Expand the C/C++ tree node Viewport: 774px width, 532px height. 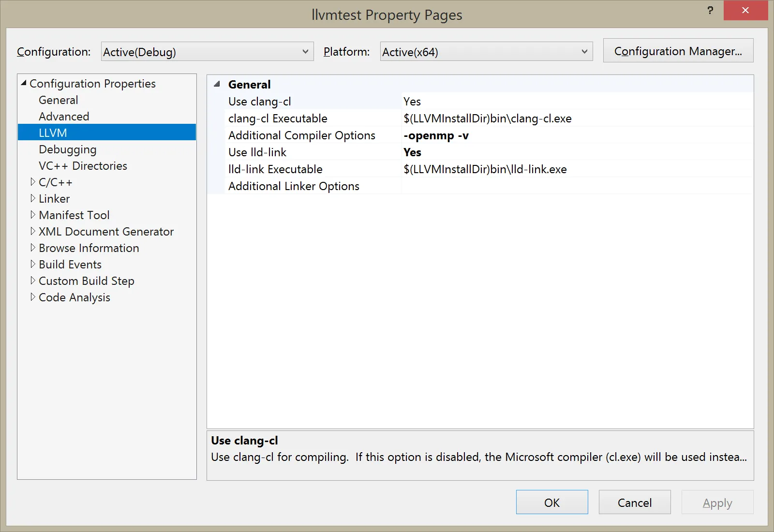[33, 182]
